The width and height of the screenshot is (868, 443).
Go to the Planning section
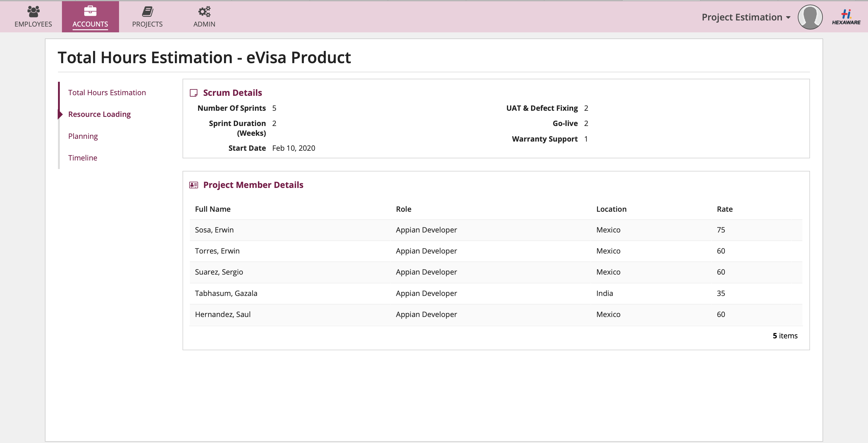click(83, 136)
